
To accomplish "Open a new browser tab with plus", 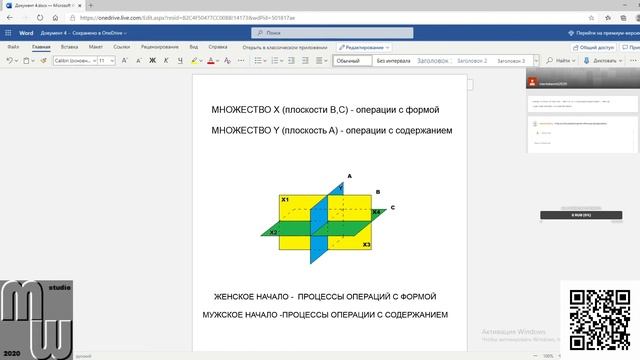I will tap(91, 6).
